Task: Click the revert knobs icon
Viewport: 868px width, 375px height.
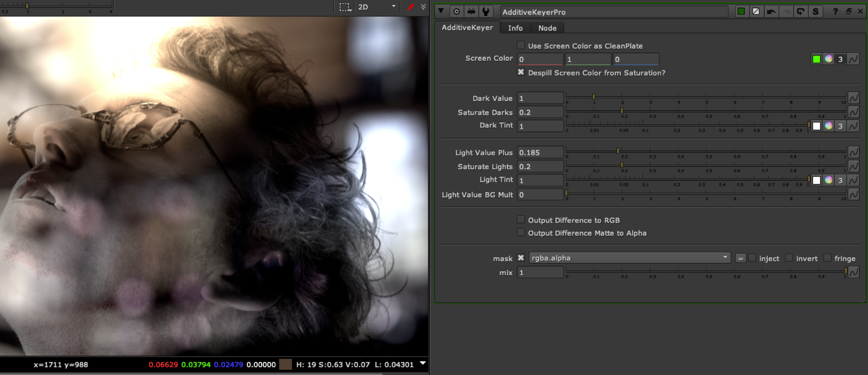Action: pyautogui.click(x=800, y=11)
